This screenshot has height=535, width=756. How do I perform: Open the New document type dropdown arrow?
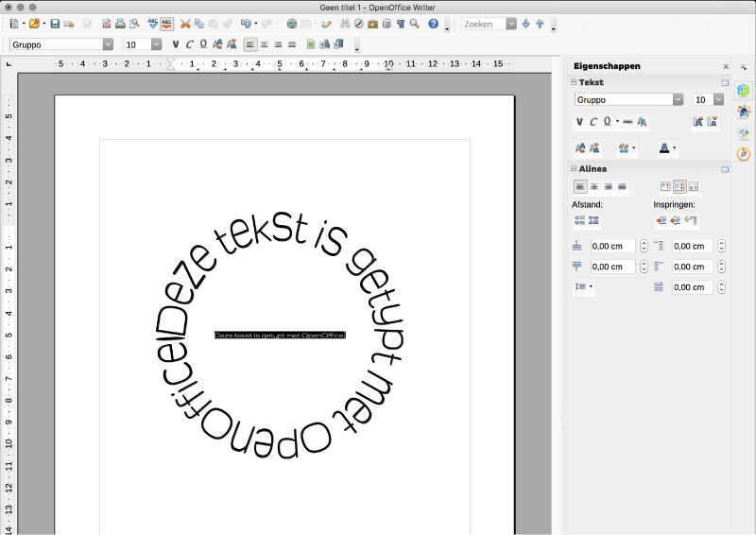tap(24, 24)
